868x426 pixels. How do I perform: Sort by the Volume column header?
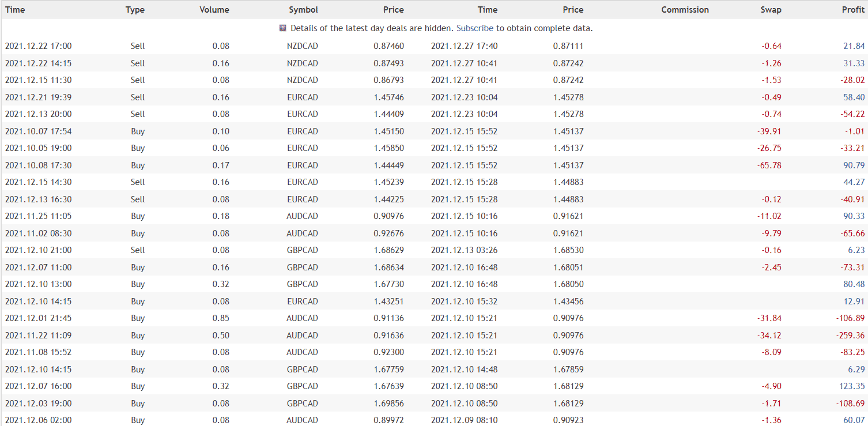click(214, 10)
